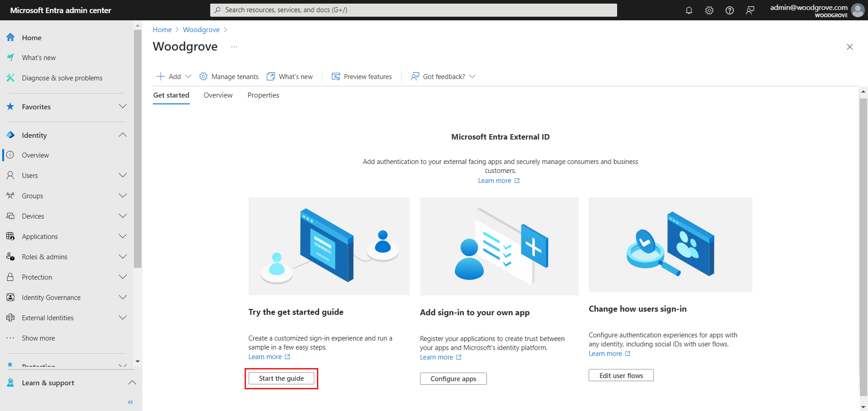This screenshot has width=868, height=411.
Task: Click the Overview info icon in sidebar
Action: pos(10,155)
